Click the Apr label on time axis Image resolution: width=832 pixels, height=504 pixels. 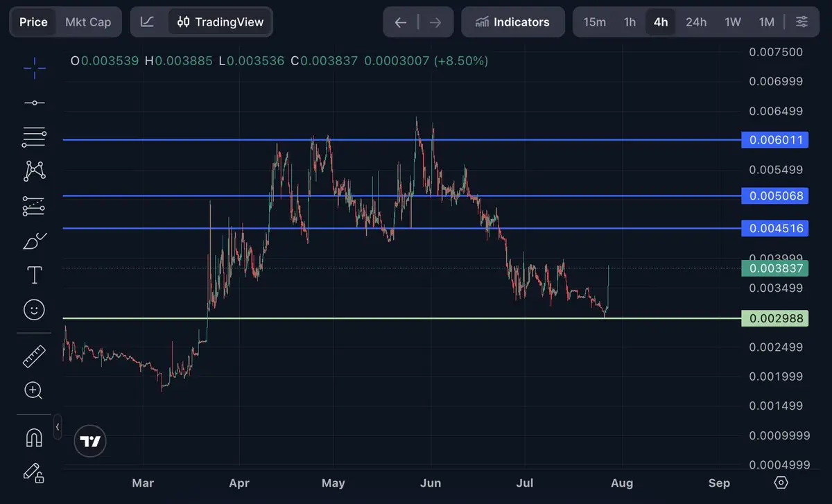click(239, 483)
